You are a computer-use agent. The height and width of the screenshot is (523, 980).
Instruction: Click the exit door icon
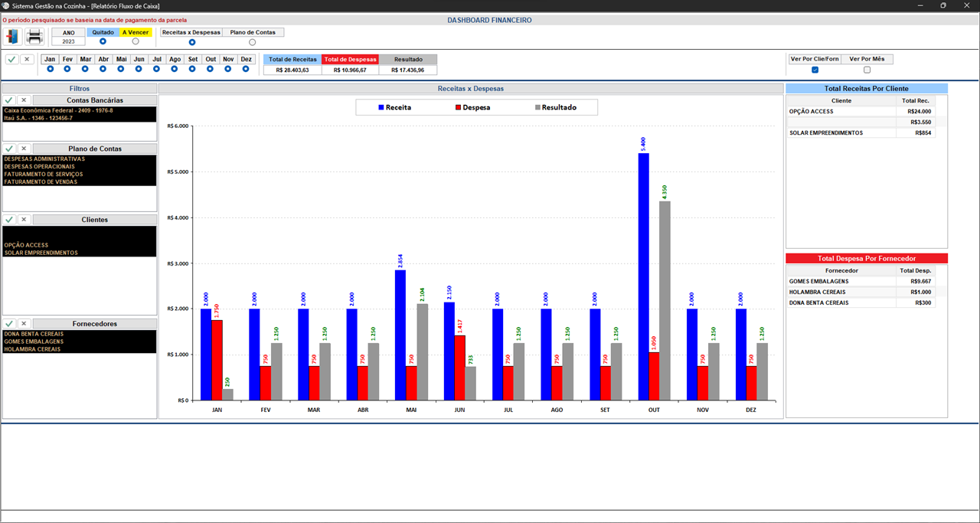[x=13, y=37]
